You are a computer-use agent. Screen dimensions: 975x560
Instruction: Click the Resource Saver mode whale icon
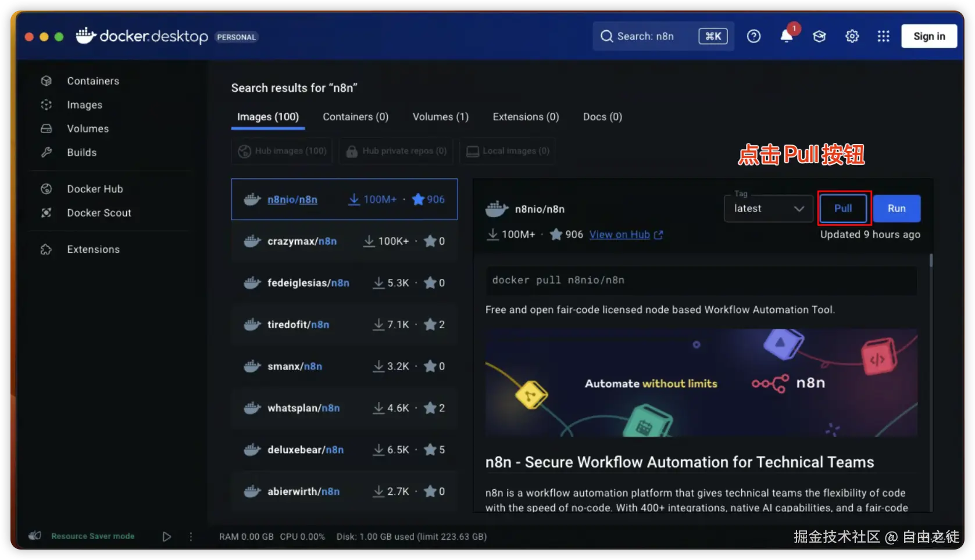click(x=35, y=536)
